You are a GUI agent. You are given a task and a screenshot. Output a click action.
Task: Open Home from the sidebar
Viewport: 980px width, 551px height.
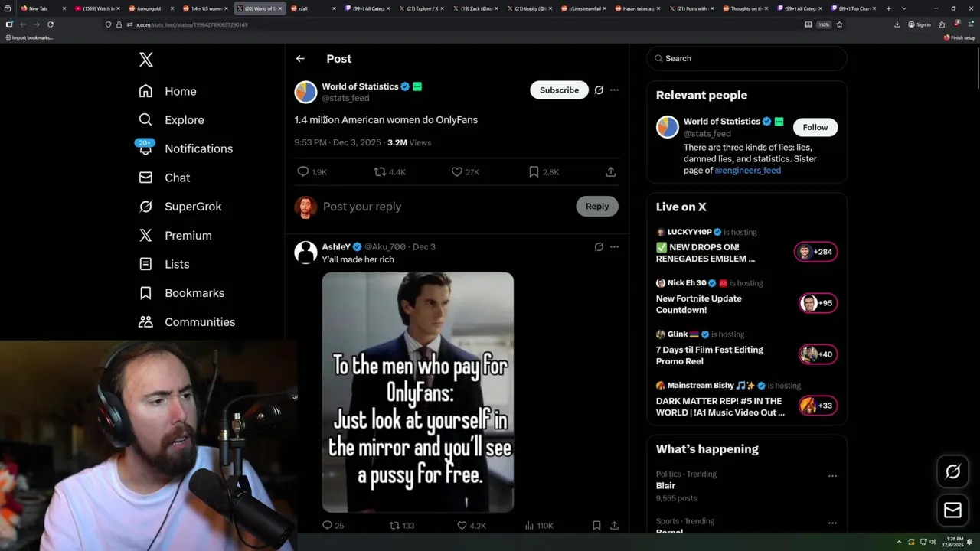(x=168, y=91)
